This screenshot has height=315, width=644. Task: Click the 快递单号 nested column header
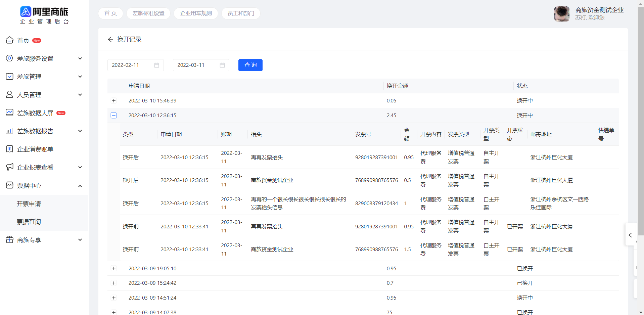point(606,134)
